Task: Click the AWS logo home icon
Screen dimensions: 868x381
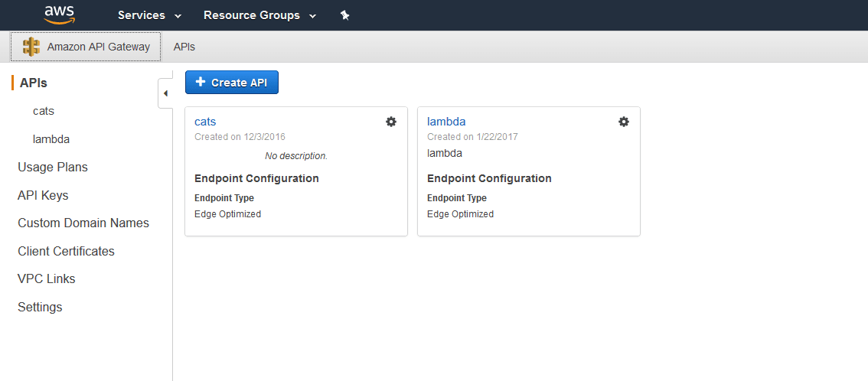Action: coord(59,15)
